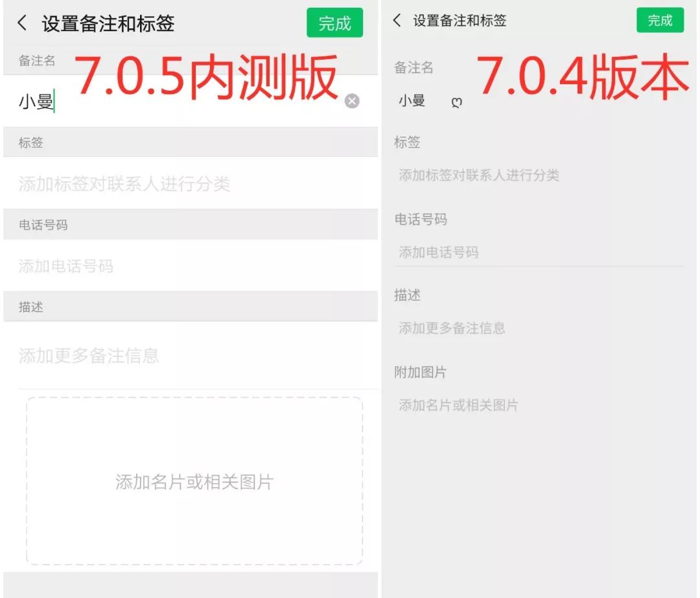Focus the 小曼 remark field on right
This screenshot has width=700, height=598.
[x=539, y=101]
